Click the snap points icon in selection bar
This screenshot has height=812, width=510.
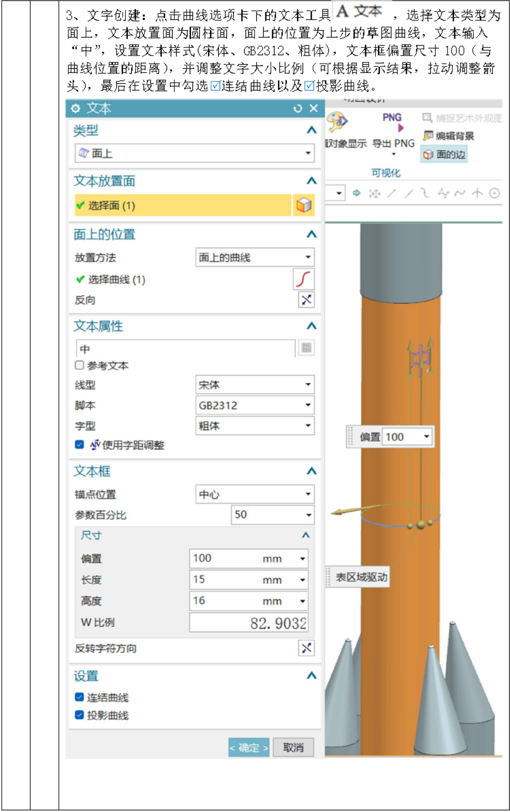[375, 194]
